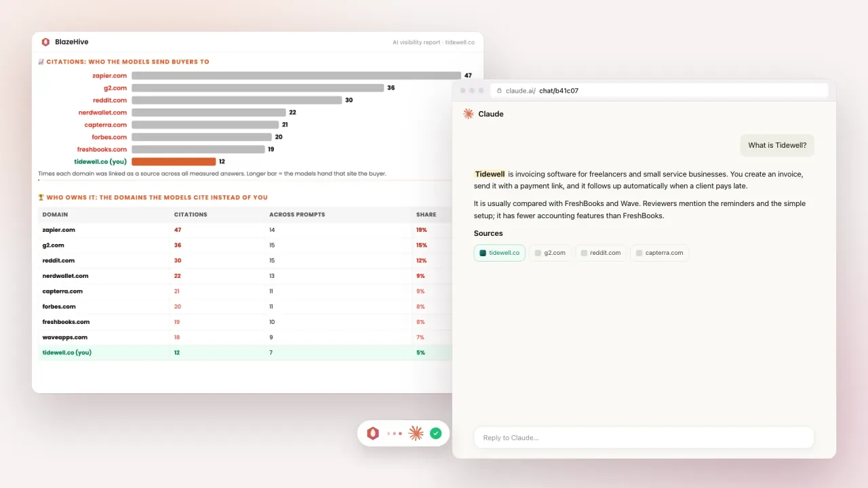The height and width of the screenshot is (488, 868).
Task: Click the 12% share in the reddit.com row
Action: (x=422, y=260)
